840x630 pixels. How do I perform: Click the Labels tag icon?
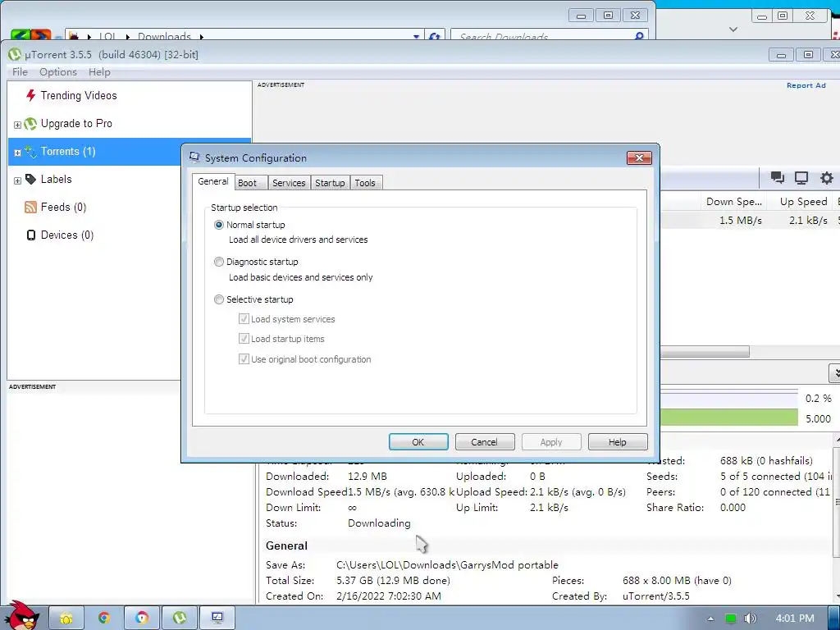point(30,179)
